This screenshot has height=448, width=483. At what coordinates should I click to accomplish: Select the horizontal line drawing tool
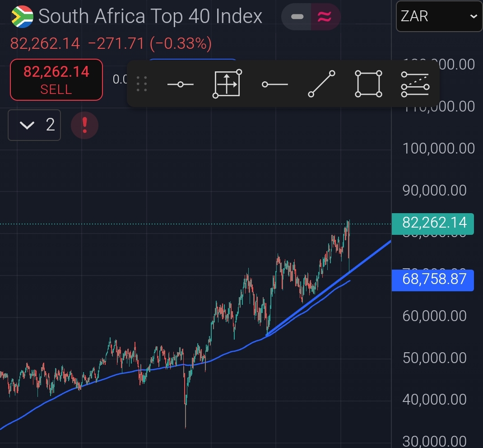180,84
